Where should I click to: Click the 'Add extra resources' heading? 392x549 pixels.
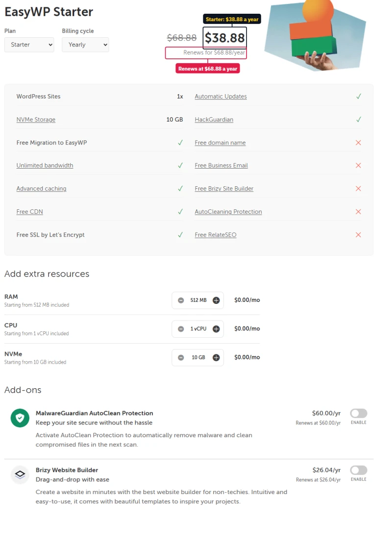tap(47, 274)
